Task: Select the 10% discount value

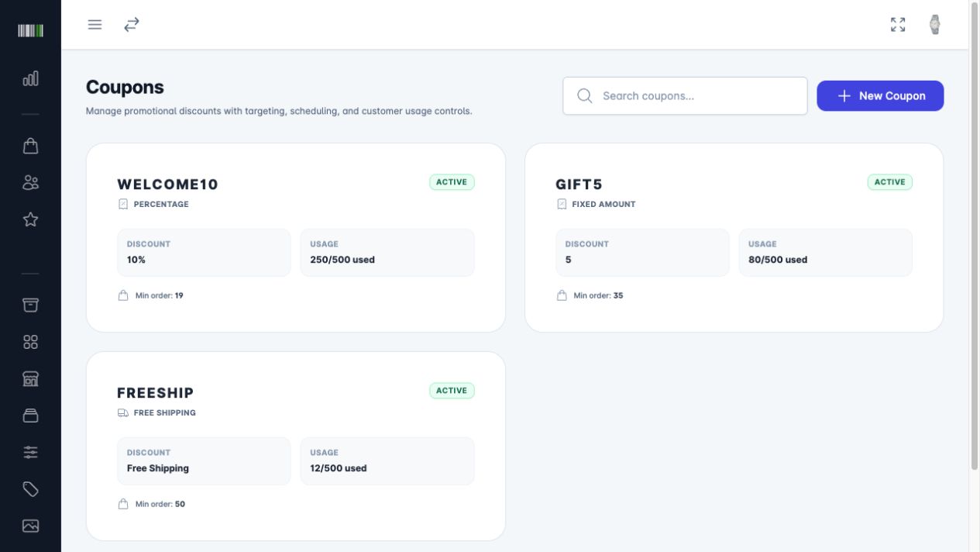Action: pyautogui.click(x=136, y=260)
